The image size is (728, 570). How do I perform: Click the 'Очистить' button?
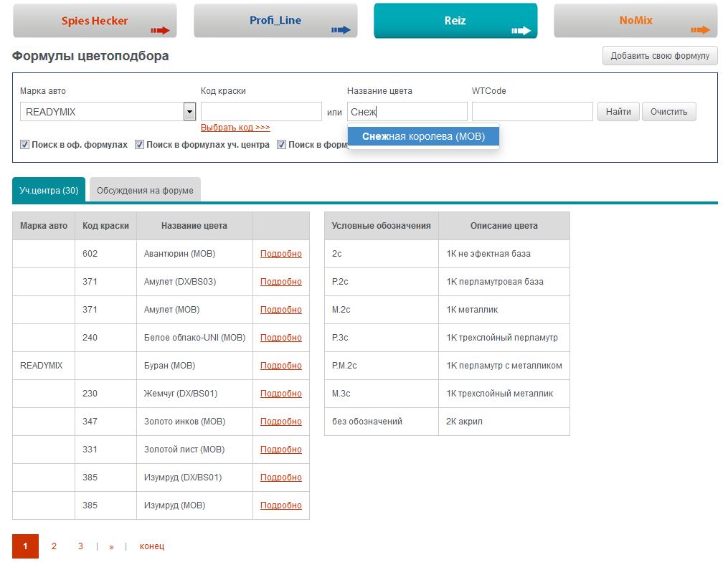pos(669,112)
